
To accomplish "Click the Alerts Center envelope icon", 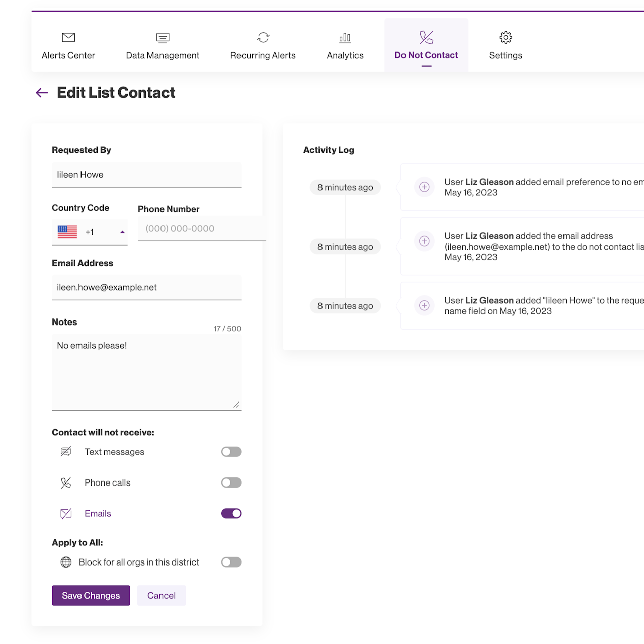I will click(68, 37).
